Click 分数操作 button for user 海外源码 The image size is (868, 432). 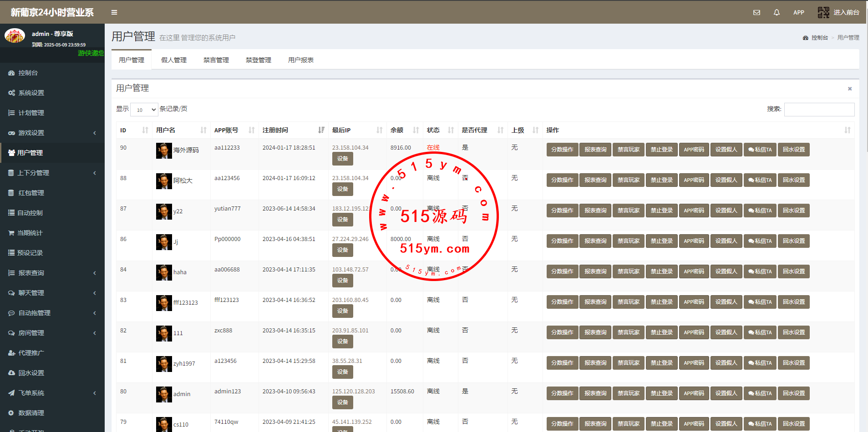pos(562,150)
